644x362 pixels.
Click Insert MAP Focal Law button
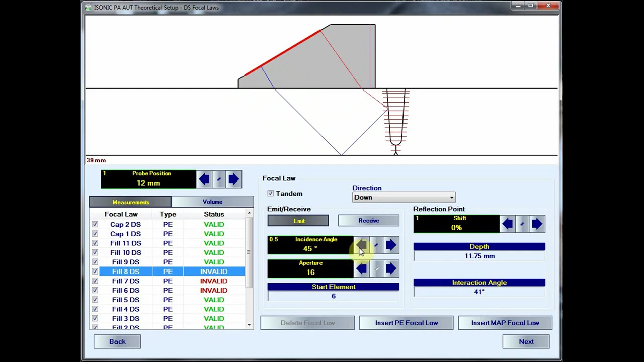(505, 323)
